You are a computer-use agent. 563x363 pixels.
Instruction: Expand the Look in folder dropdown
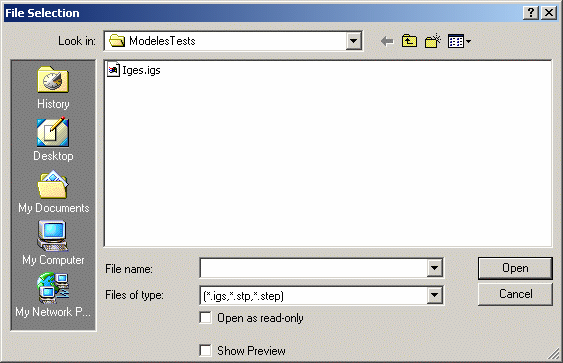[x=353, y=41]
